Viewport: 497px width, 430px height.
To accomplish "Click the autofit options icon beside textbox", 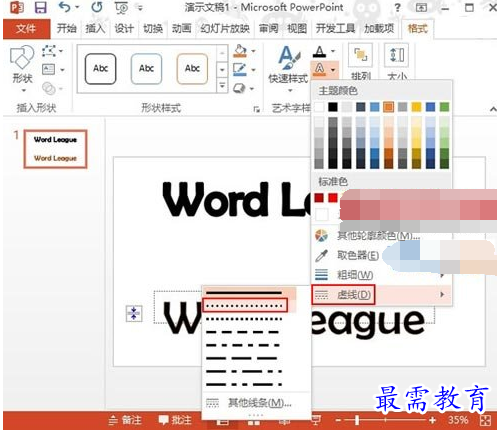I will [x=134, y=314].
